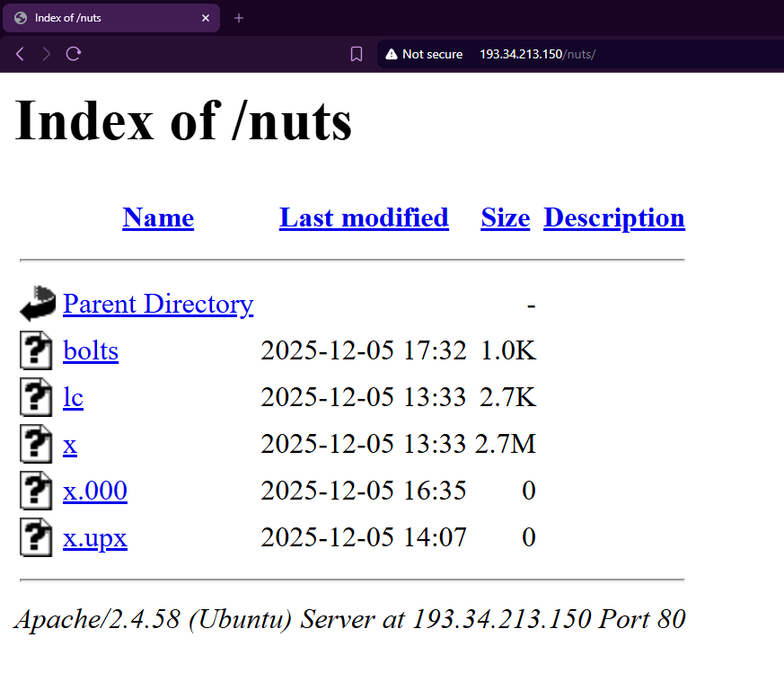This screenshot has width=784, height=673.
Task: Open the file named x
Action: (70, 445)
